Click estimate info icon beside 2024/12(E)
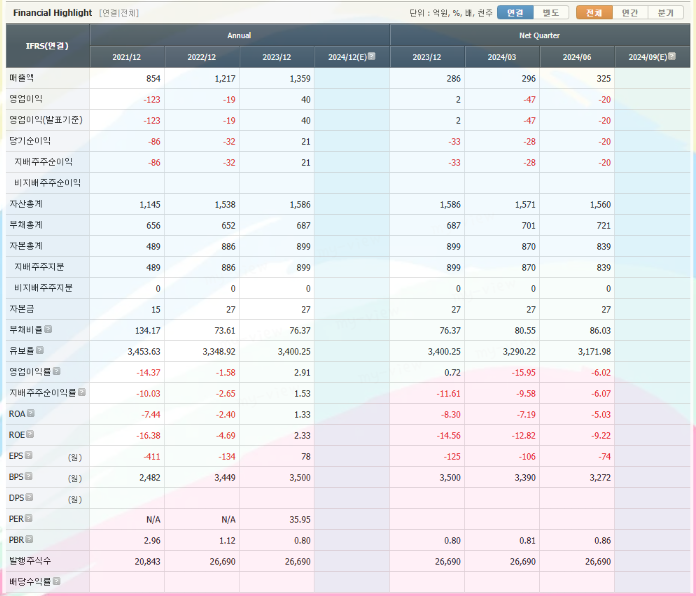The width and height of the screenshot is (696, 596). tap(372, 56)
